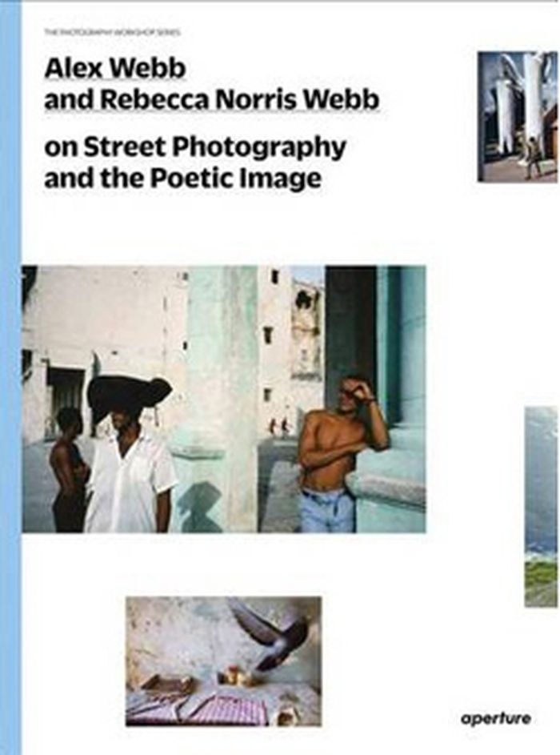
Task: Click the aperture publisher logo
Action: click(495, 719)
